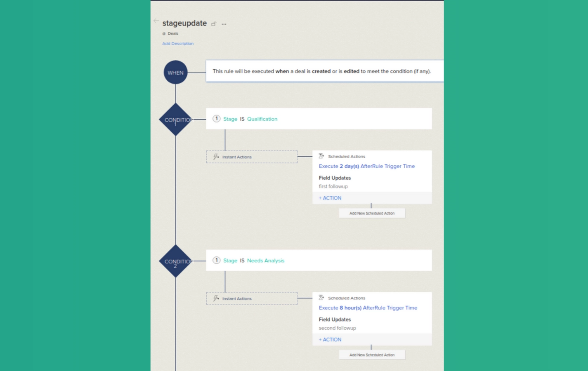Click the hourglass Scheduled Actions icon under Qualification
The image size is (588, 371).
(x=321, y=156)
